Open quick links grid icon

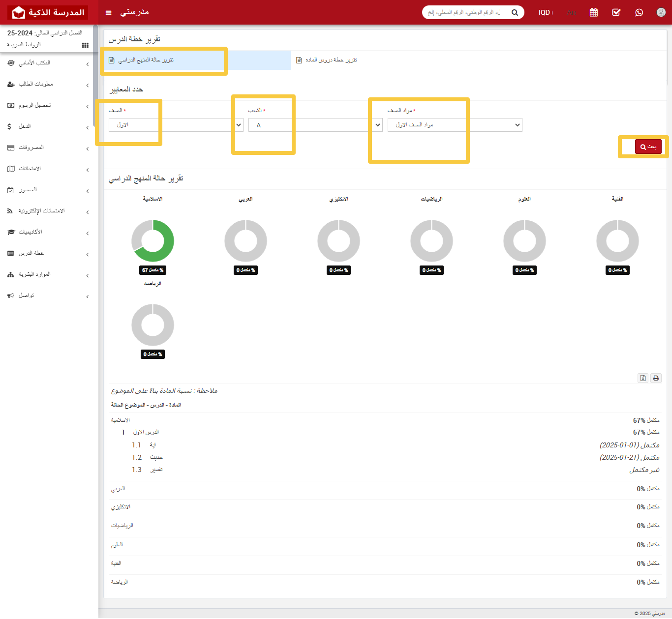click(x=85, y=45)
